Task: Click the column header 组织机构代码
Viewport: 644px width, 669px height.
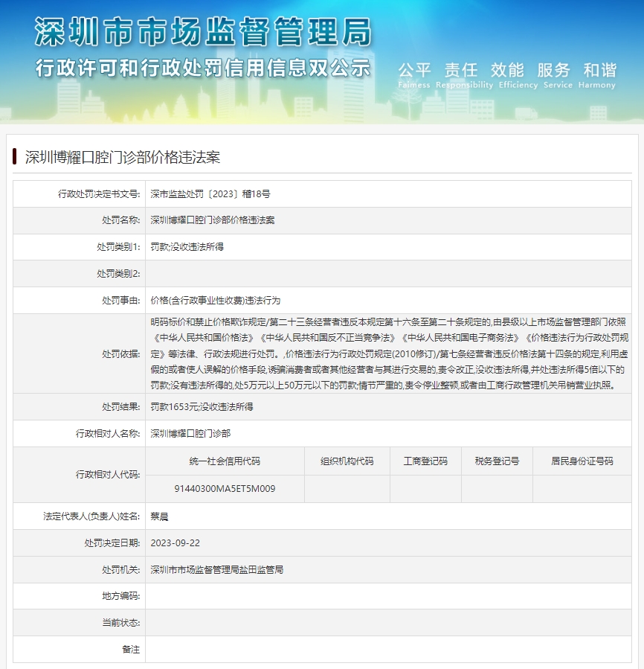Action: click(x=347, y=461)
